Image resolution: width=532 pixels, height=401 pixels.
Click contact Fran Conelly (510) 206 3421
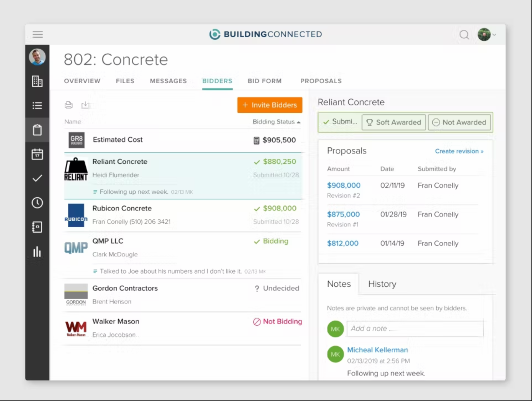point(131,222)
